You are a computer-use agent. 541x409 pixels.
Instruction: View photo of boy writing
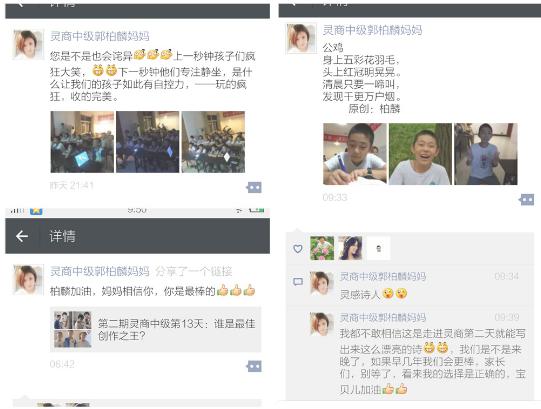point(355,154)
